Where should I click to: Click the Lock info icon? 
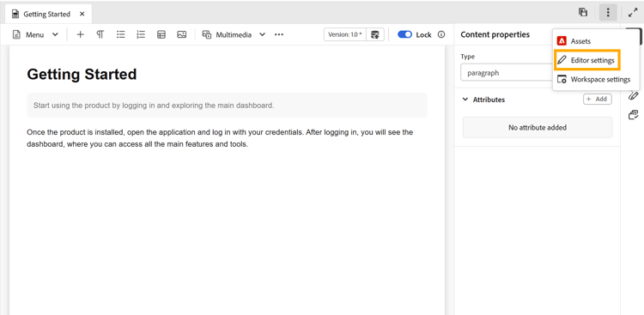point(441,34)
